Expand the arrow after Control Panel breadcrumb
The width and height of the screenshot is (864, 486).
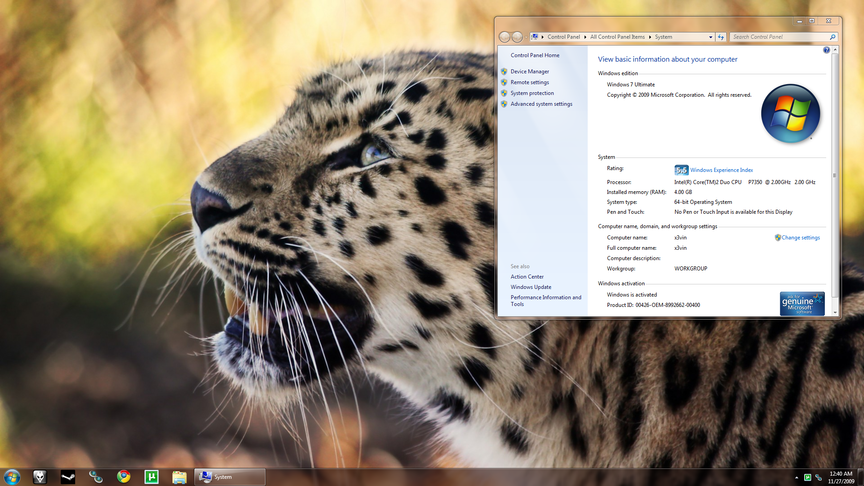(x=585, y=37)
